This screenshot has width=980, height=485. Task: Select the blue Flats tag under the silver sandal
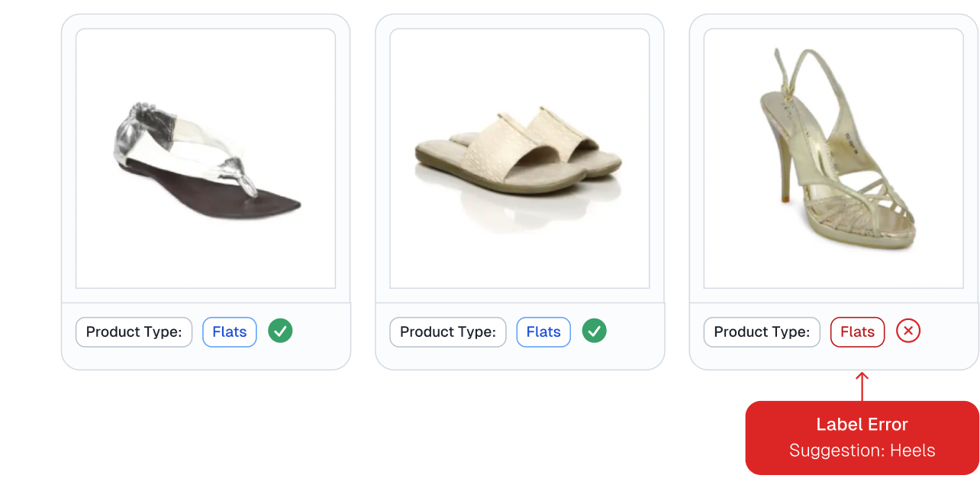[x=230, y=332]
